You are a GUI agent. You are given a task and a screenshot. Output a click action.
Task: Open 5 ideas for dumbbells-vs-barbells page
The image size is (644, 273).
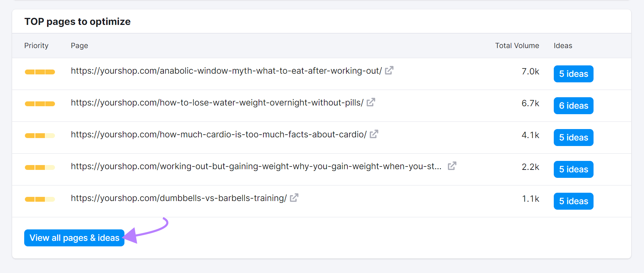coord(573,201)
